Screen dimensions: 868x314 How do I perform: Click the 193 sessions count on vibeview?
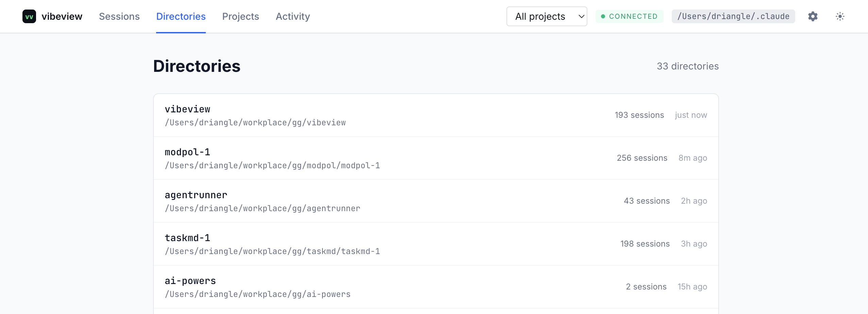coord(639,115)
